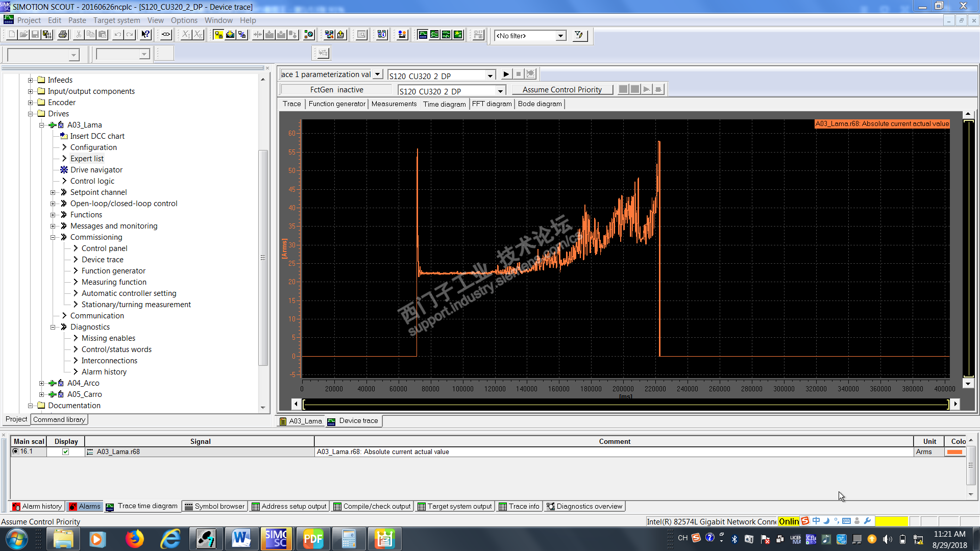Toggle display checkbox for A03_Lama.r68
Image resolution: width=980 pixels, height=551 pixels.
click(65, 452)
